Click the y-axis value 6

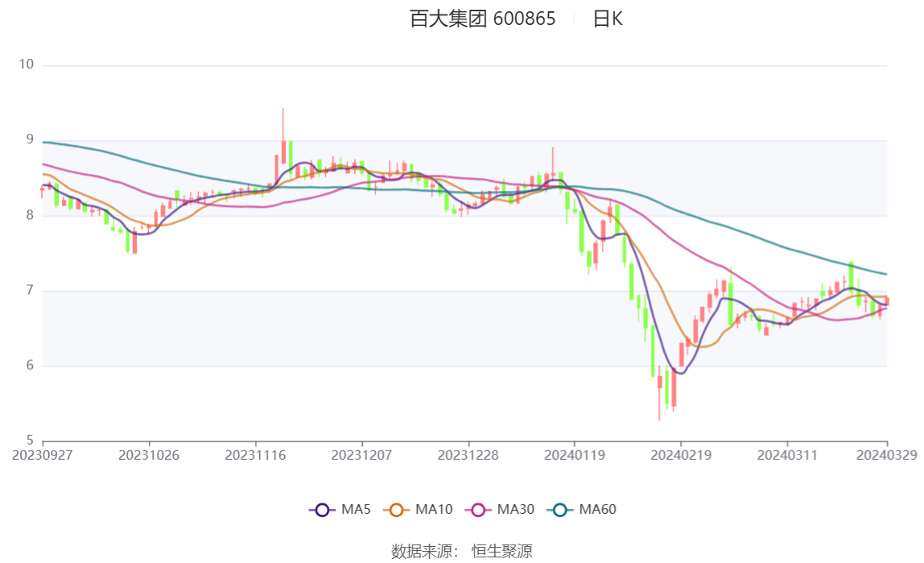click(30, 366)
